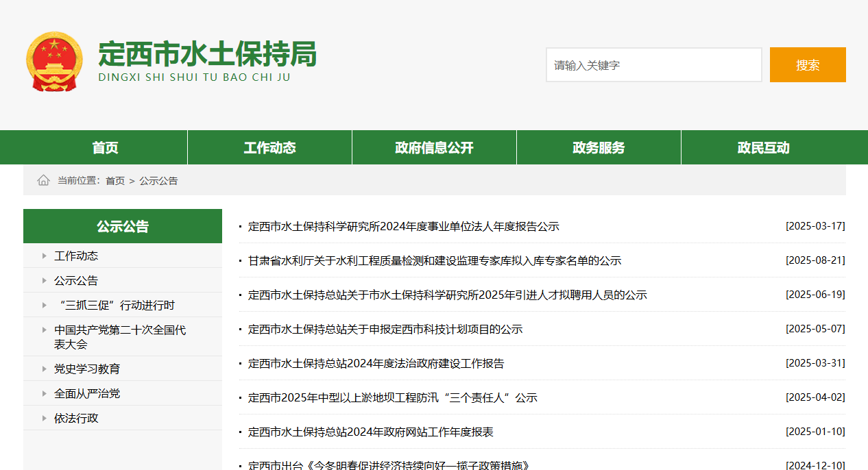Viewport: 868px width, 470px height.
Task: Click the keyword search input field
Action: point(653,65)
